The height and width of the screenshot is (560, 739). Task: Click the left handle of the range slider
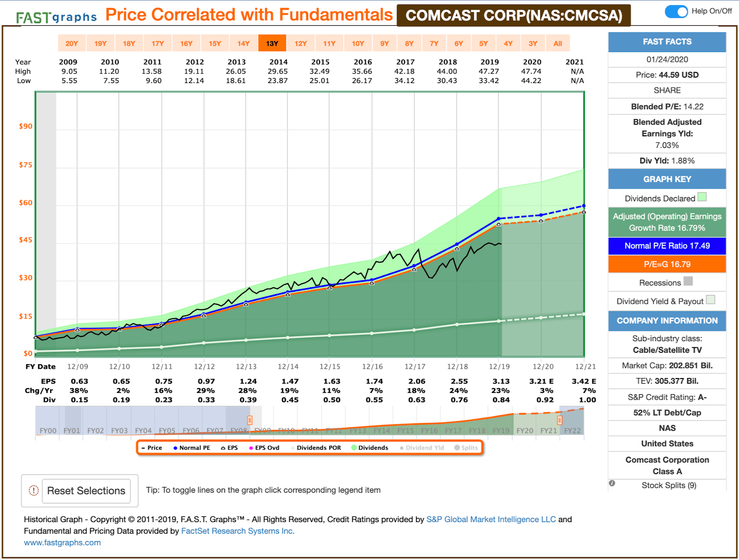tap(250, 420)
